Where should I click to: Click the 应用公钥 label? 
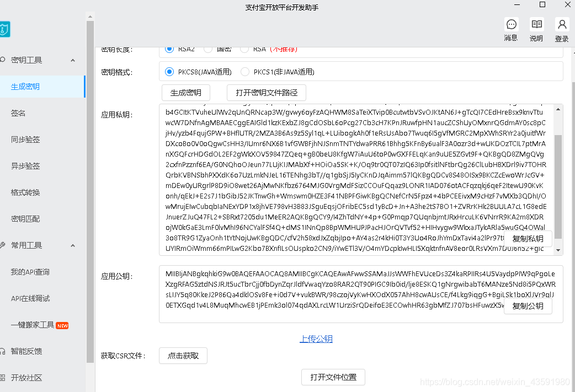pos(117,276)
